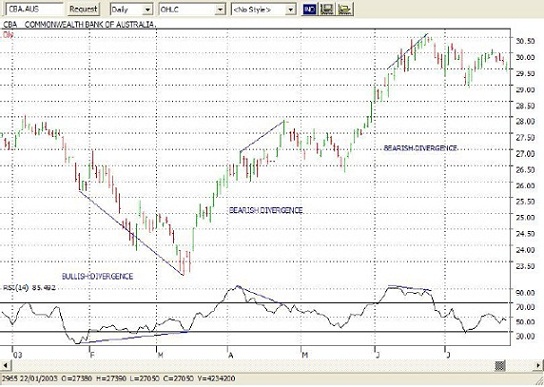Click the horizontal scrollbar left arrow
544x387 pixels.
click(x=5, y=365)
